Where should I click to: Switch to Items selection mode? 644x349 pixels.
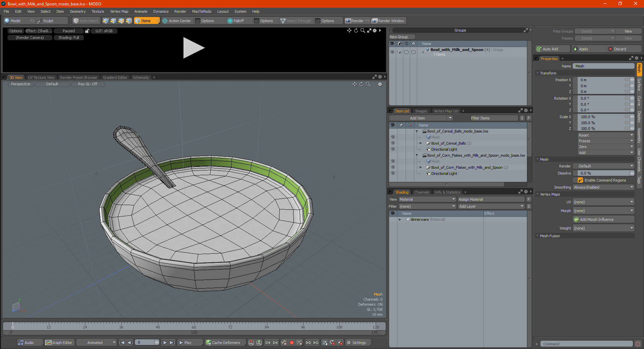pyautogui.click(x=147, y=21)
